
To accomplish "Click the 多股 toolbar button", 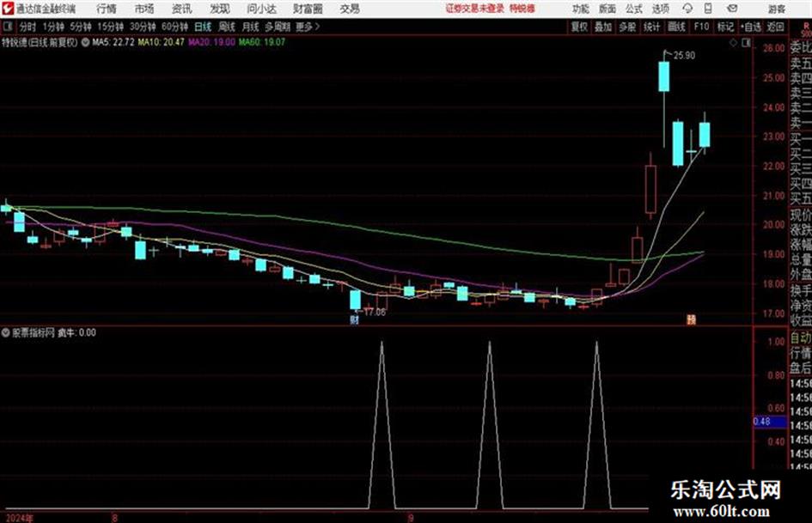I will click(x=627, y=27).
